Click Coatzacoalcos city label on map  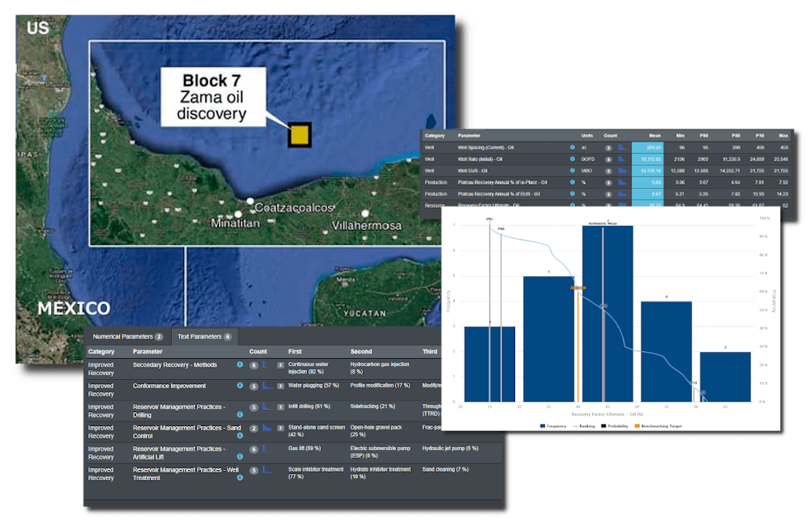pos(294,208)
